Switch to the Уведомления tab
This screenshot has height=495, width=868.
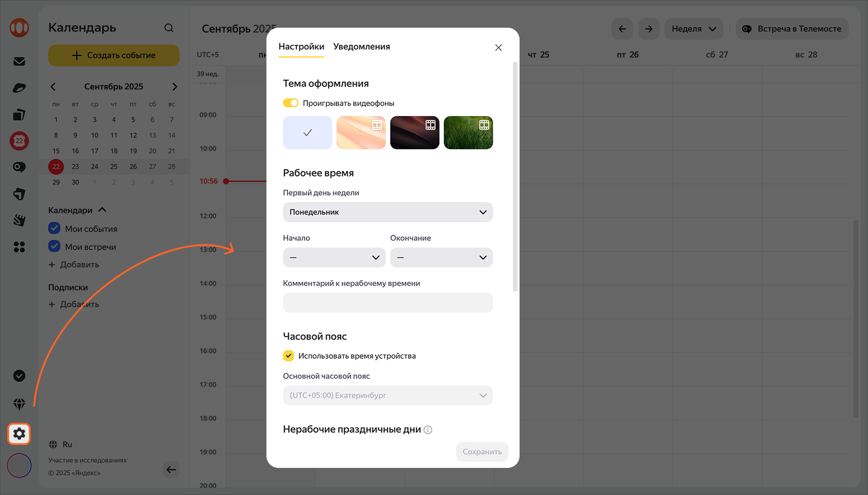pos(362,46)
